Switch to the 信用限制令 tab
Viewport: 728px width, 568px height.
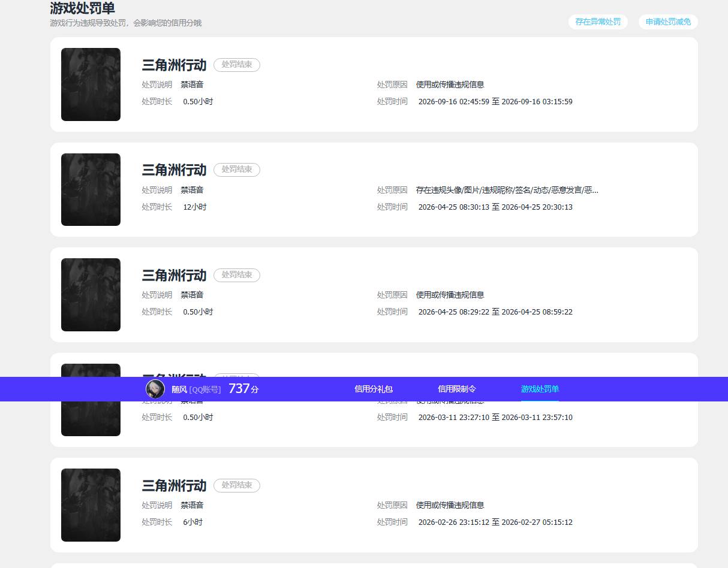click(x=457, y=389)
